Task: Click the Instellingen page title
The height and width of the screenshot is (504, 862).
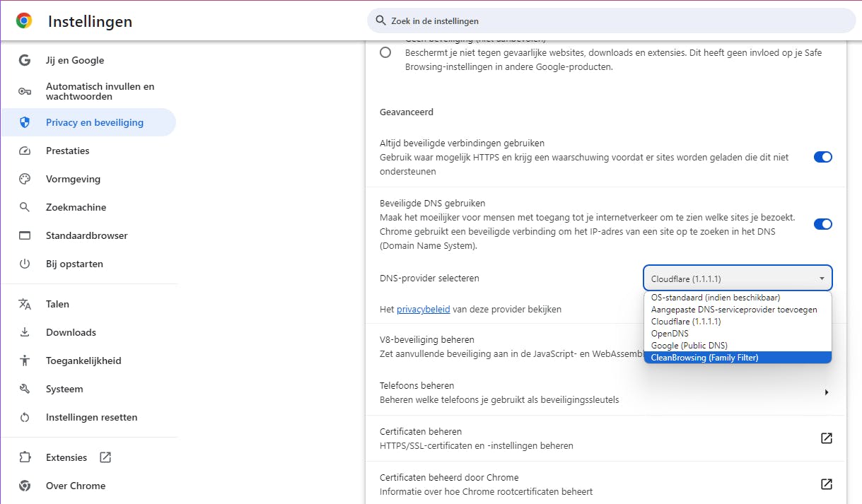Action: pos(90,22)
